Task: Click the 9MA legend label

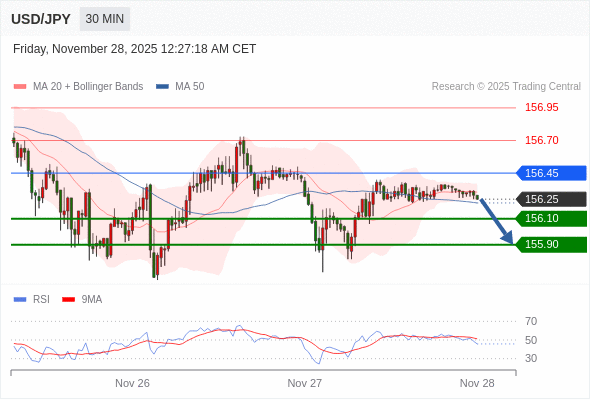Action: coord(92,300)
